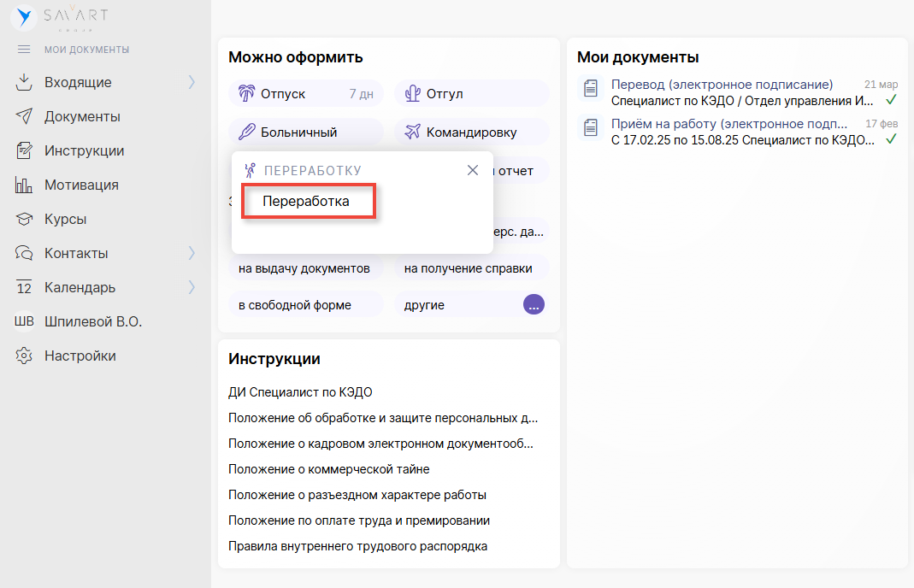Click the Отпуск request button
The height and width of the screenshot is (588, 914).
click(x=305, y=94)
